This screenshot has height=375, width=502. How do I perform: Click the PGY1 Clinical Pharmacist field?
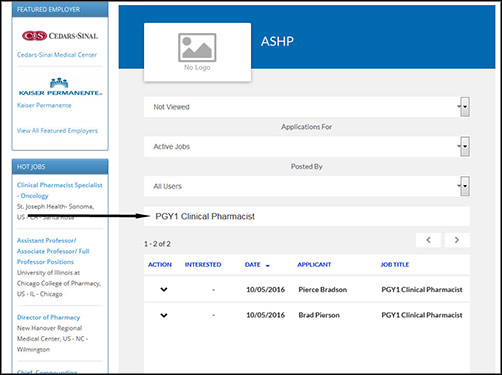(x=307, y=216)
